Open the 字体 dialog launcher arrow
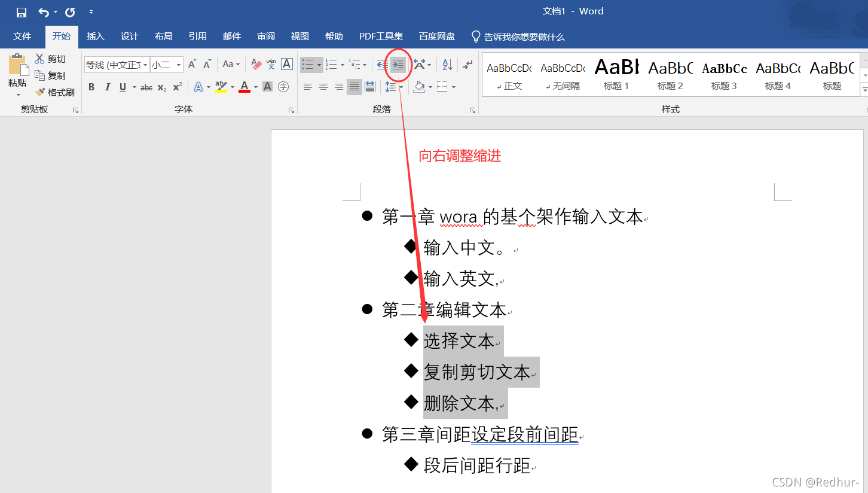 (291, 109)
